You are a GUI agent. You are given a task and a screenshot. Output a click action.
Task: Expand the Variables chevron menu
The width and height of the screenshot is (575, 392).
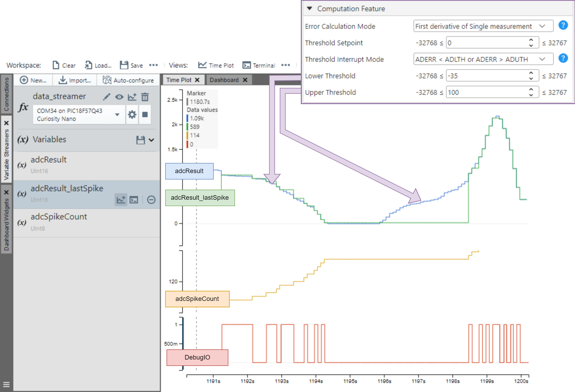coord(151,140)
